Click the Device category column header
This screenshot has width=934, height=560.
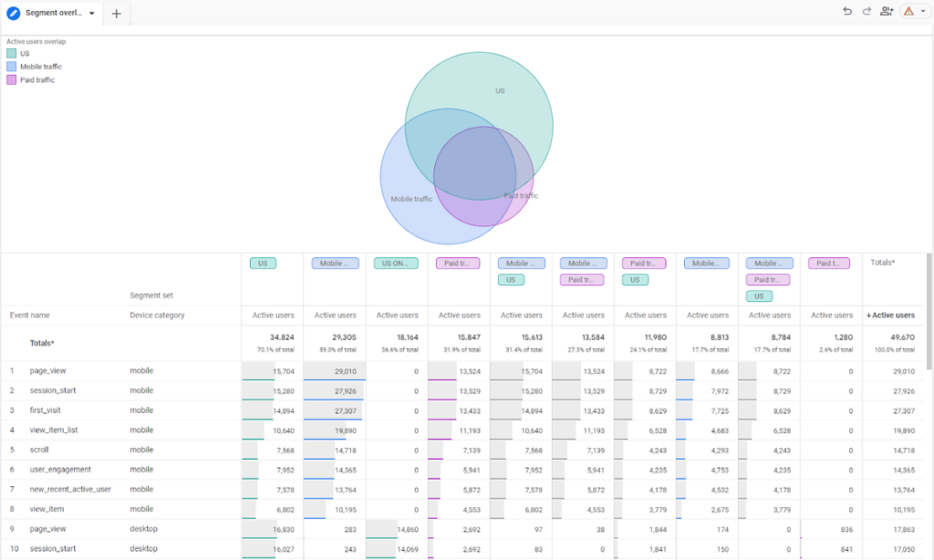coord(157,316)
